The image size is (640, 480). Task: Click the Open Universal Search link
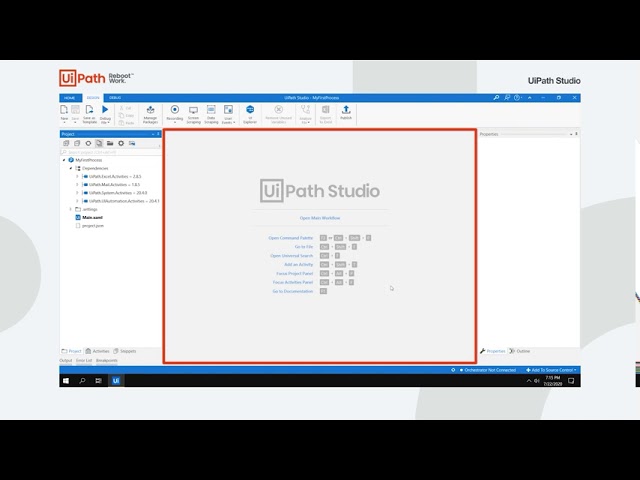pyautogui.click(x=291, y=256)
